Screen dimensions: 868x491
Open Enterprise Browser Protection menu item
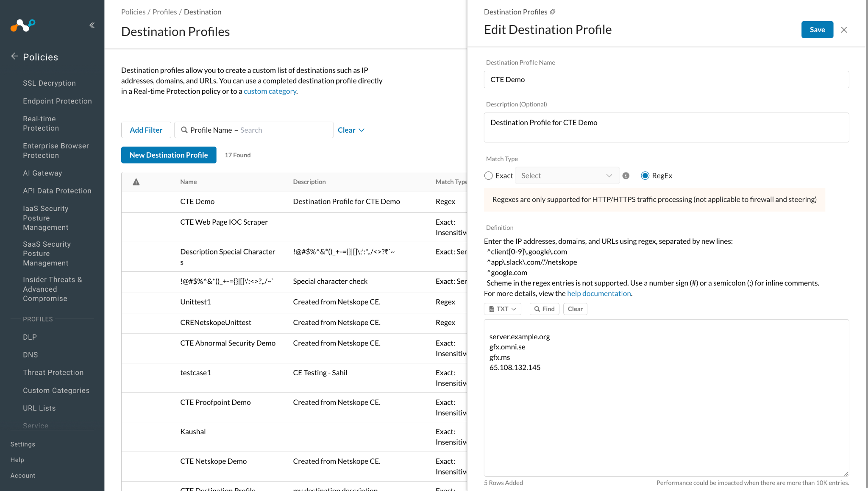pyautogui.click(x=56, y=151)
